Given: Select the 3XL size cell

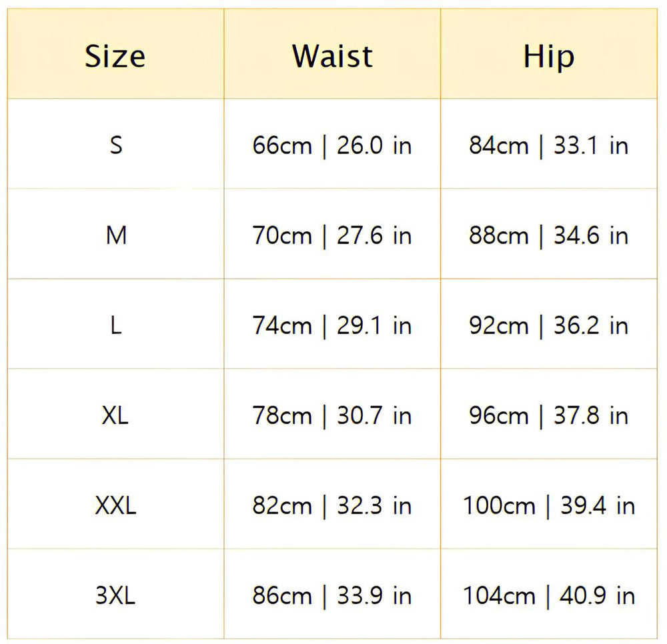Looking at the screenshot, I should pyautogui.click(x=115, y=595).
